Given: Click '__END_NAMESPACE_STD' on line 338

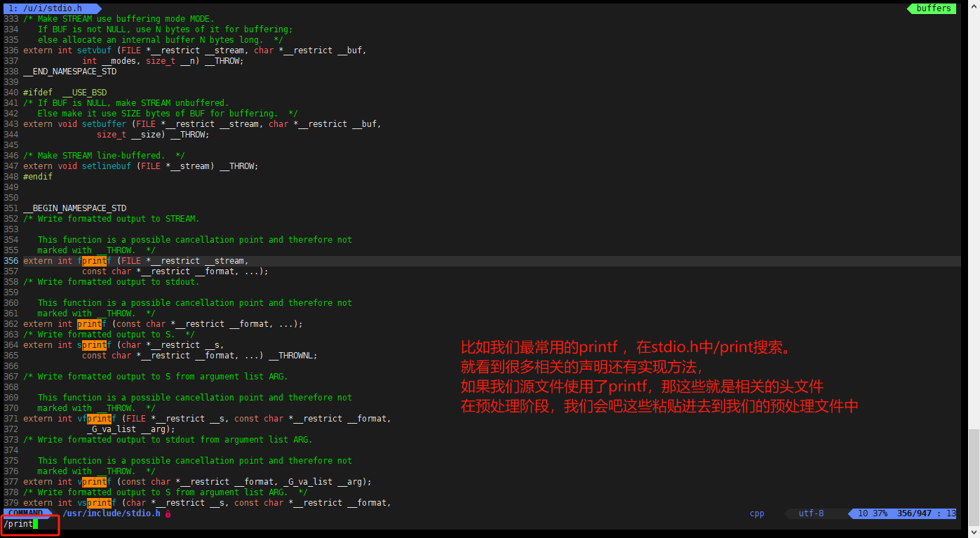Looking at the screenshot, I should (70, 72).
